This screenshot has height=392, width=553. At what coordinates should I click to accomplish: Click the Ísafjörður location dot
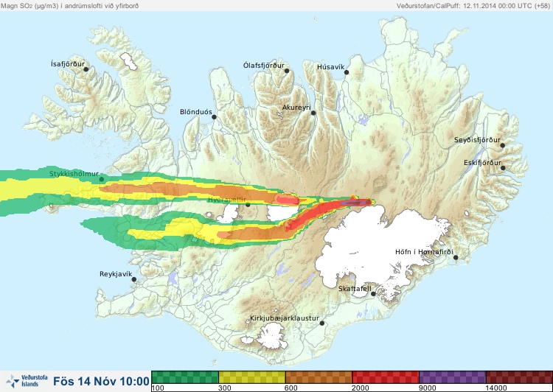click(x=86, y=69)
